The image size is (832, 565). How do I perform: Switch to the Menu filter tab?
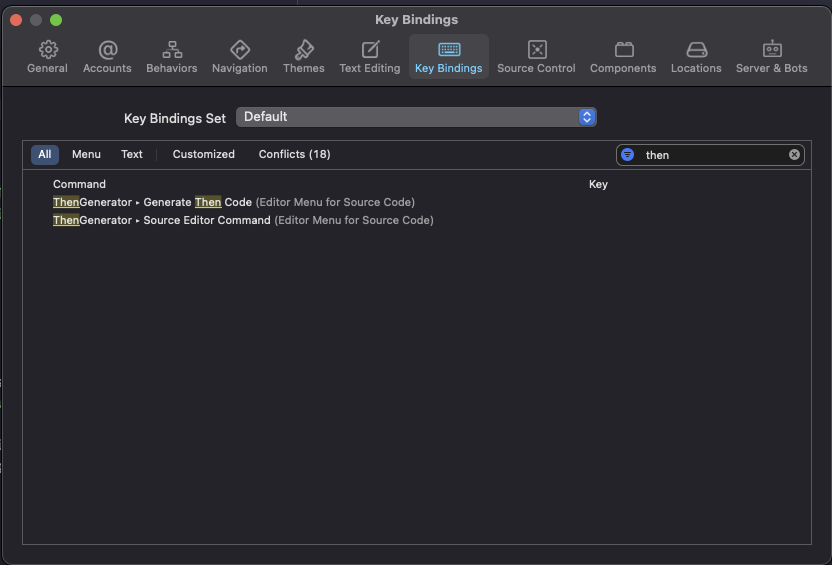[x=86, y=154]
